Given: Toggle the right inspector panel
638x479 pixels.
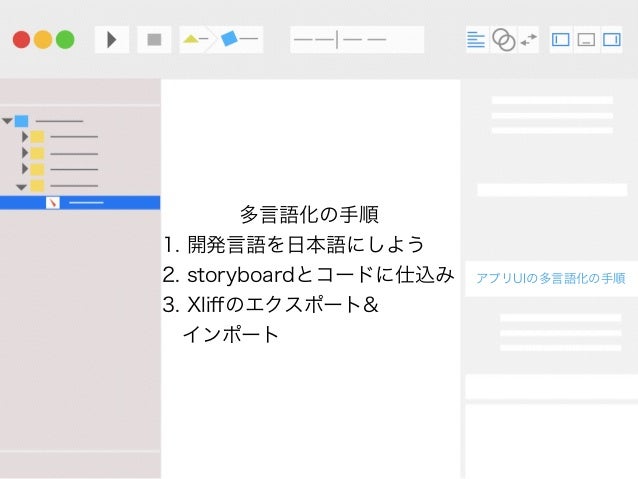Looking at the screenshot, I should [x=612, y=40].
